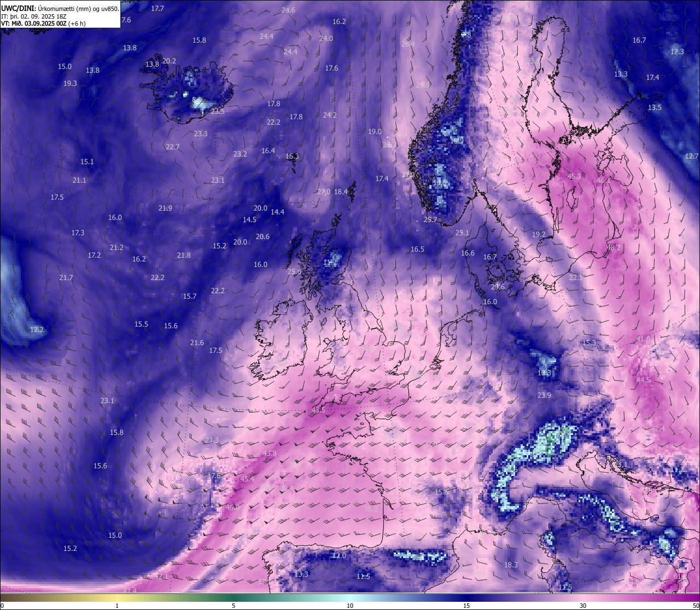Click the 19.0 map value
700x610 pixels.
(x=375, y=131)
